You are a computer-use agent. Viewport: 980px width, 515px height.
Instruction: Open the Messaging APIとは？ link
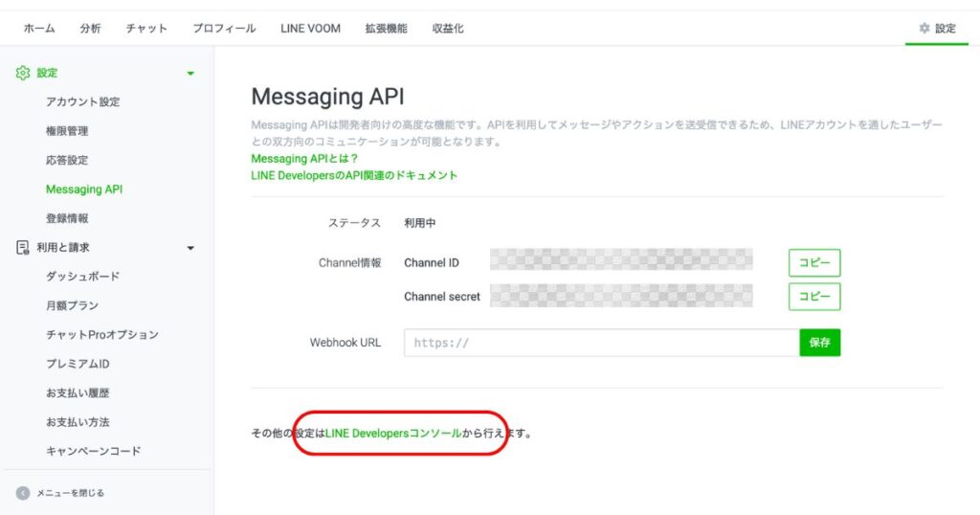304,159
